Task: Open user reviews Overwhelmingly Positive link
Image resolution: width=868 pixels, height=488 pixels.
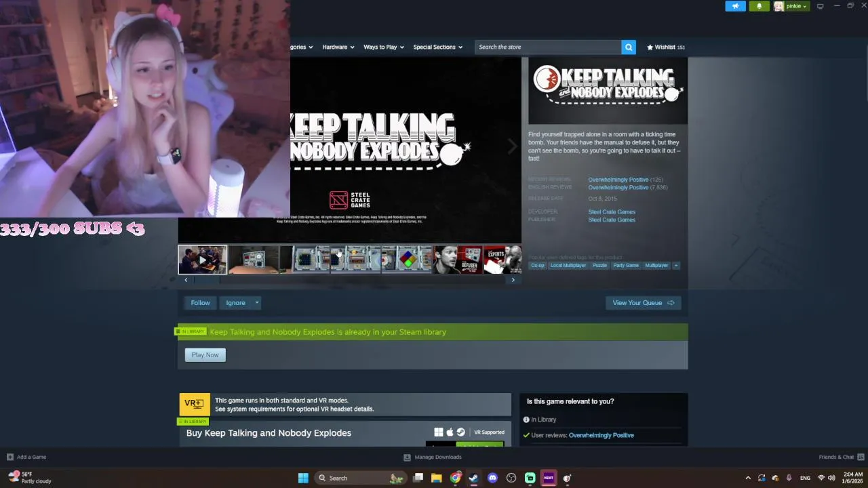Action: [x=601, y=435]
